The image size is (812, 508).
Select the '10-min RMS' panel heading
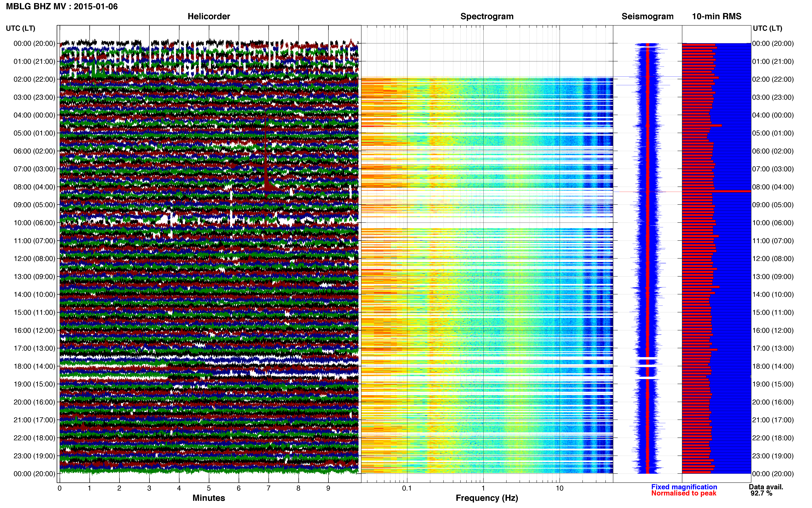pos(717,16)
